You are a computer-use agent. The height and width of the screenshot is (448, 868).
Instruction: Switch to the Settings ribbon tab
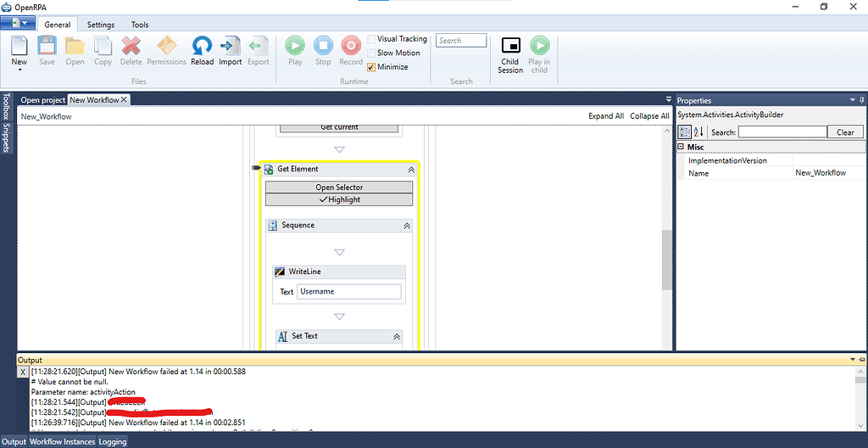click(101, 25)
